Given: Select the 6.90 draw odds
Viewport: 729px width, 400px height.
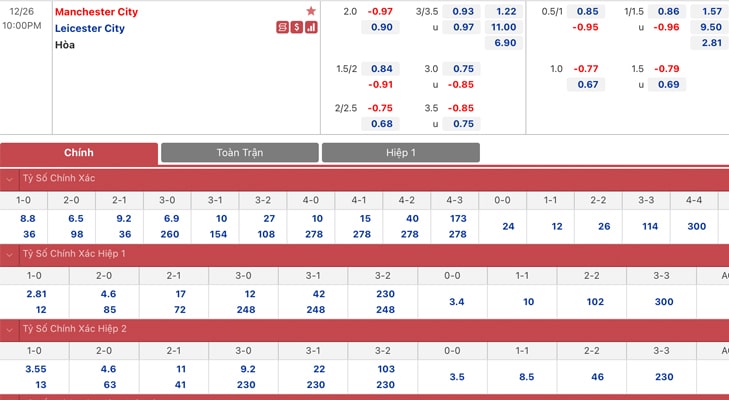Looking at the screenshot, I should [x=504, y=43].
